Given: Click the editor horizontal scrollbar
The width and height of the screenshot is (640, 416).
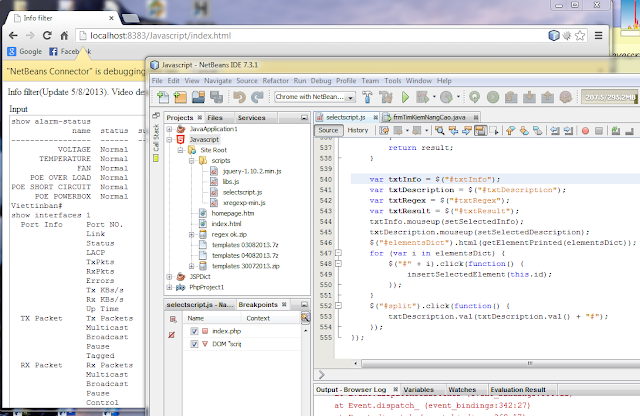Looking at the screenshot, I should [x=500, y=363].
